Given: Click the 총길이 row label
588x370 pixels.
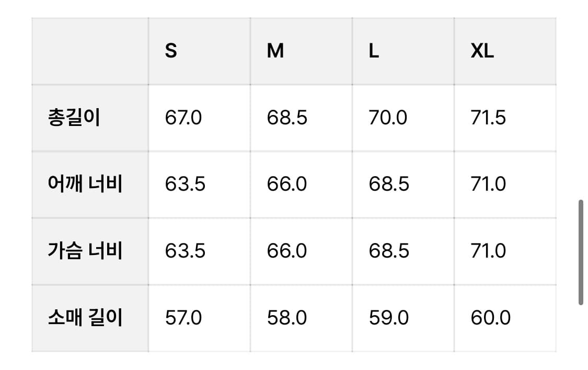Looking at the screenshot, I should tap(73, 118).
